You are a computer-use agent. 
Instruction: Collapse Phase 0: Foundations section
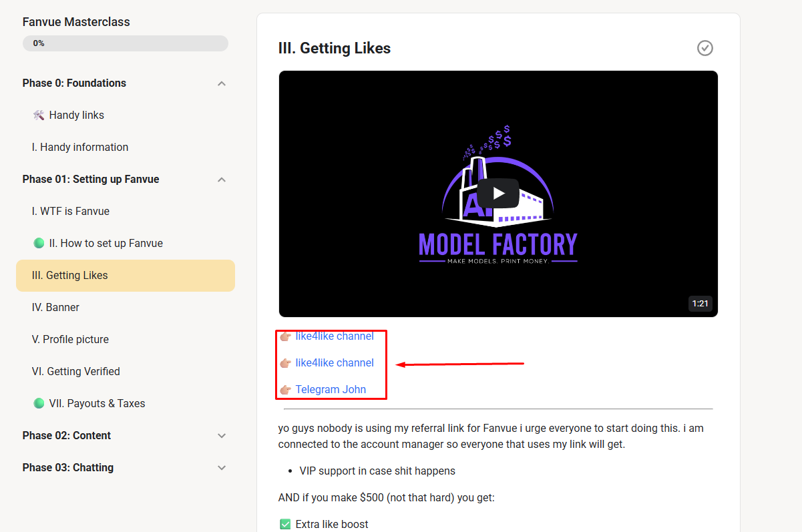(222, 83)
